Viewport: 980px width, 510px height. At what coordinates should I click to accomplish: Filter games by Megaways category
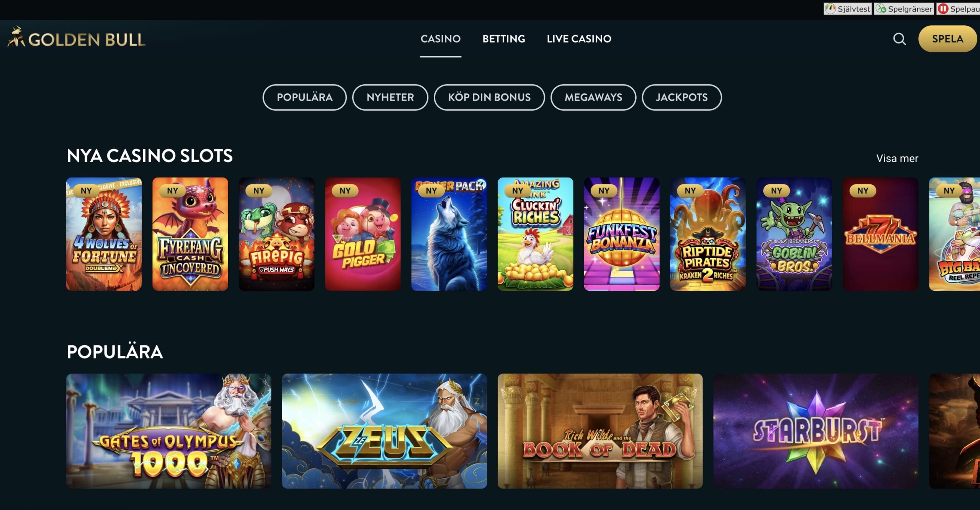coord(593,97)
